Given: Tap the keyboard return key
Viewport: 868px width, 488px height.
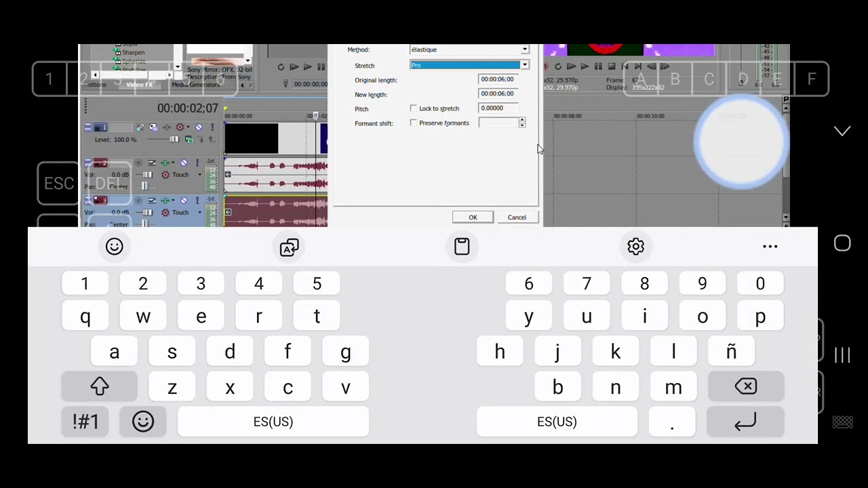Looking at the screenshot, I should pyautogui.click(x=745, y=422).
